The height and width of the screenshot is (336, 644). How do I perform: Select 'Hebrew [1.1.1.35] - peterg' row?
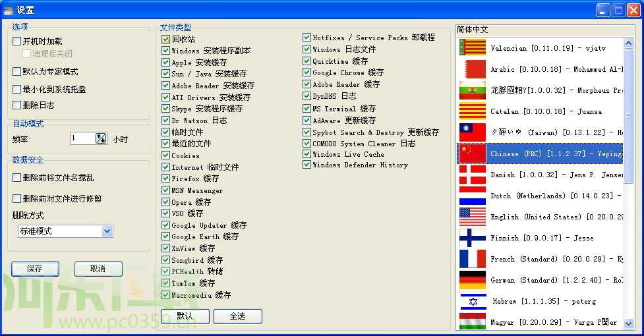point(541,301)
